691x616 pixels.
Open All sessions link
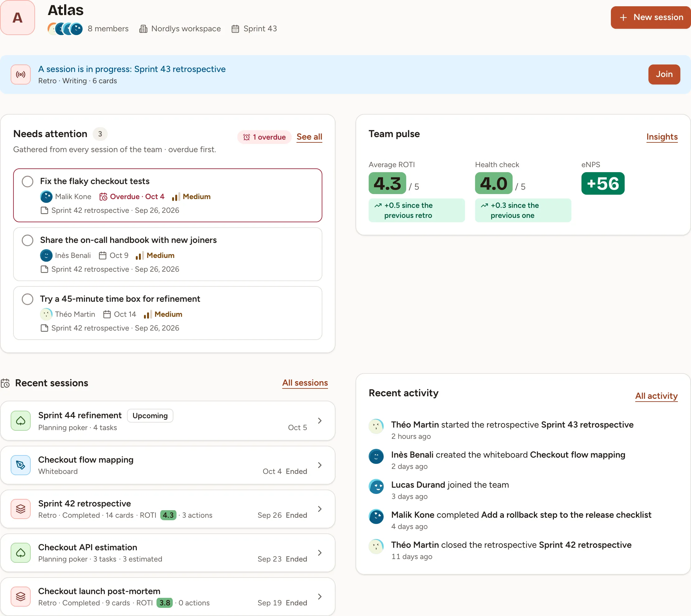point(305,383)
